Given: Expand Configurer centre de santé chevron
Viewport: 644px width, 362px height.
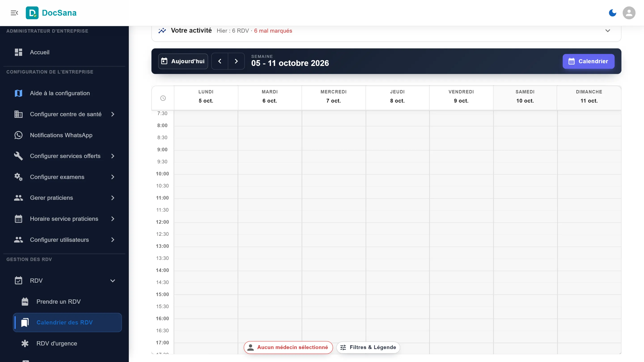Looking at the screenshot, I should 113,114.
